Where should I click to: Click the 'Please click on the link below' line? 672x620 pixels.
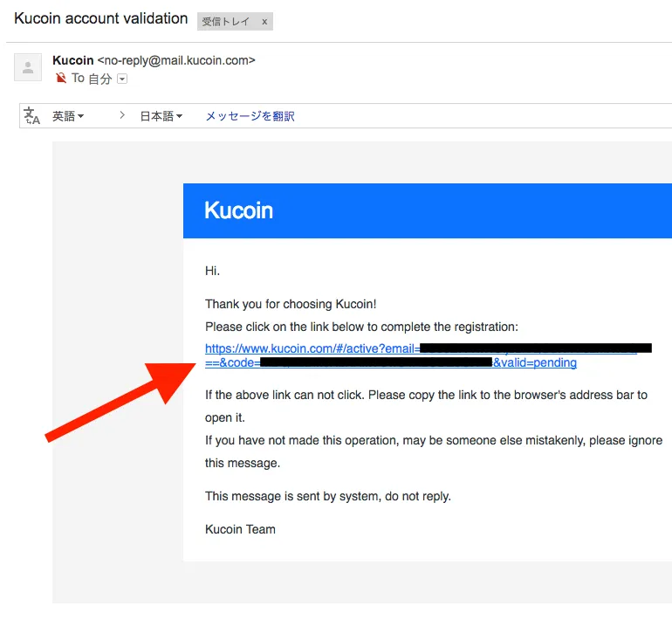click(x=361, y=327)
